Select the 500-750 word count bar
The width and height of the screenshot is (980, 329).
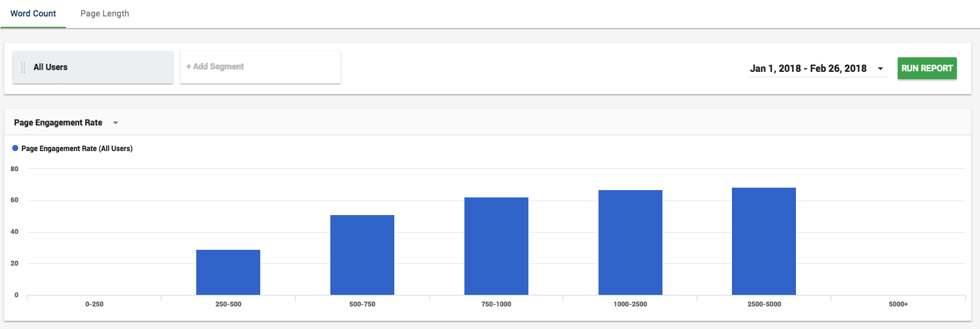coord(362,255)
